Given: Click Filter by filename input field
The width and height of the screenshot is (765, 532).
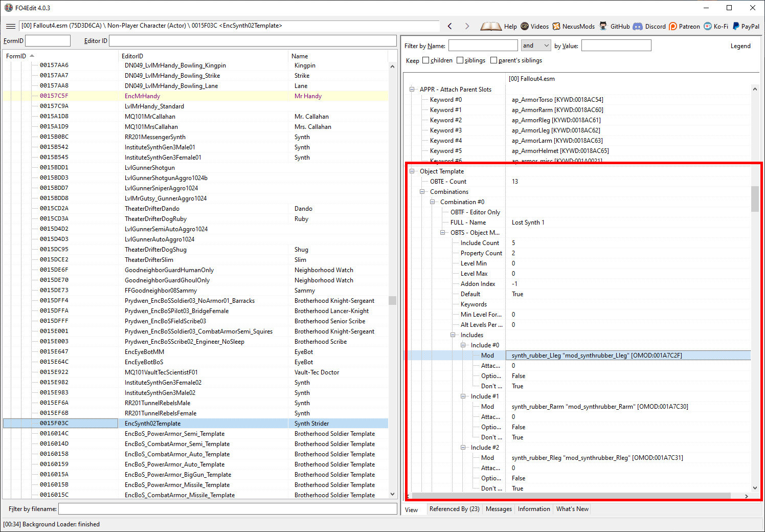Looking at the screenshot, I should point(228,509).
